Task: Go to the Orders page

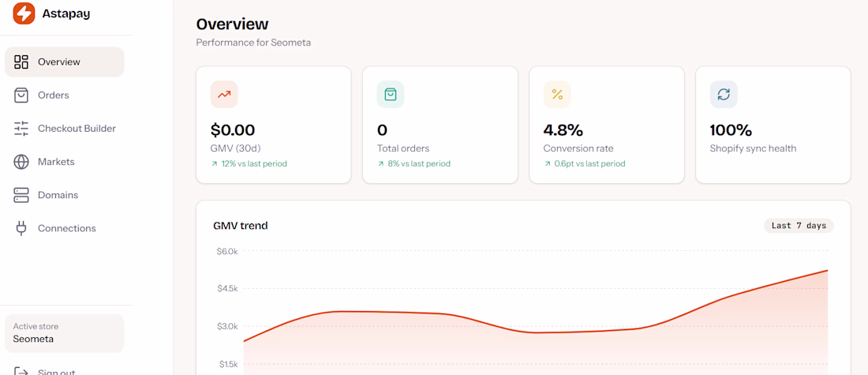Action: [64, 96]
